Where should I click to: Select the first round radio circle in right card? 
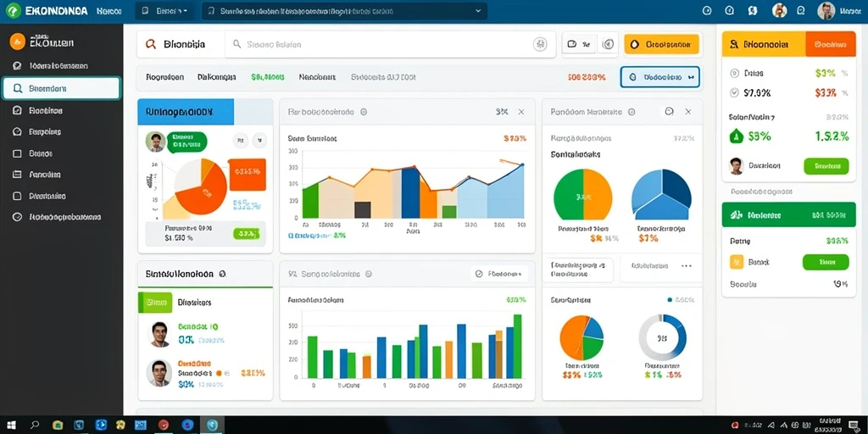coord(735,73)
